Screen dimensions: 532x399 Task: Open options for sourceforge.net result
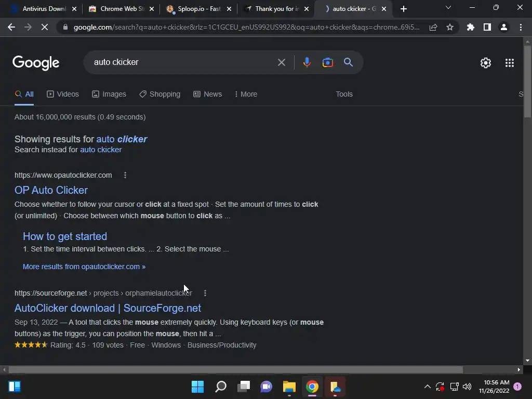205,293
